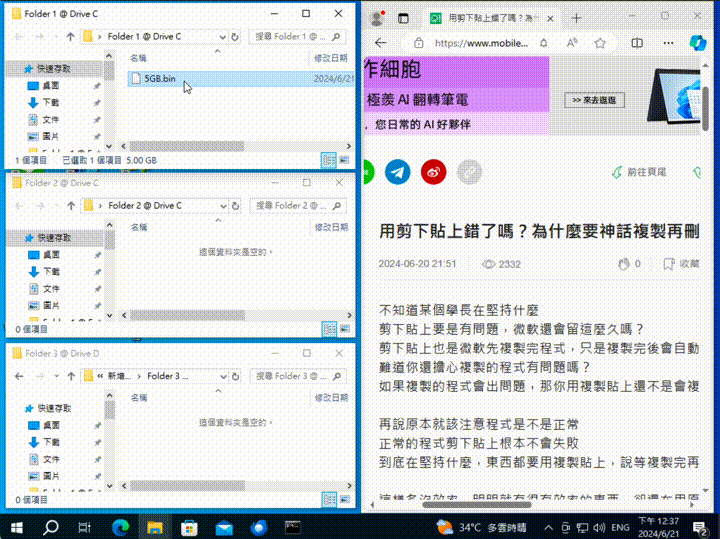Open 圖片 in Folder 3 sidebar
The height and width of the screenshot is (539, 720).
point(51,476)
